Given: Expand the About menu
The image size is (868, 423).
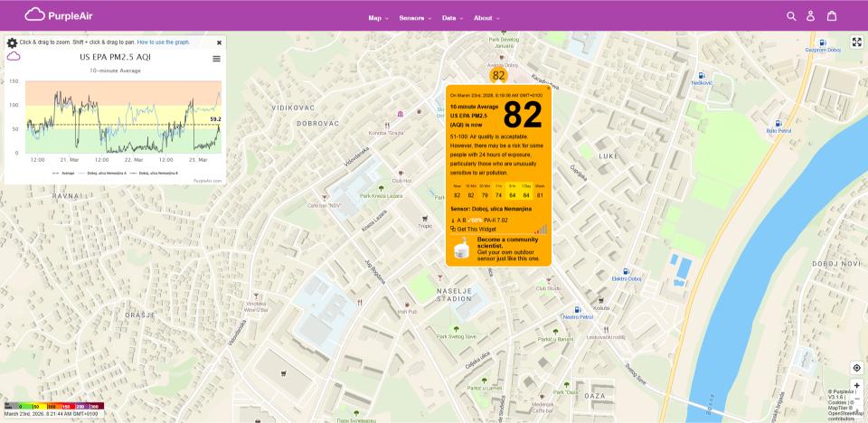Looking at the screenshot, I should click(x=486, y=18).
